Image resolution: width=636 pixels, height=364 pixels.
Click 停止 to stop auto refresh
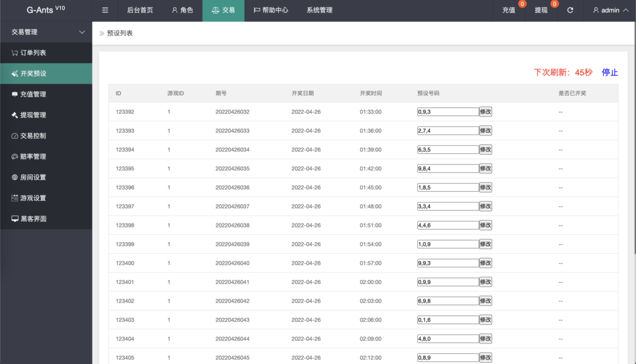(x=610, y=72)
